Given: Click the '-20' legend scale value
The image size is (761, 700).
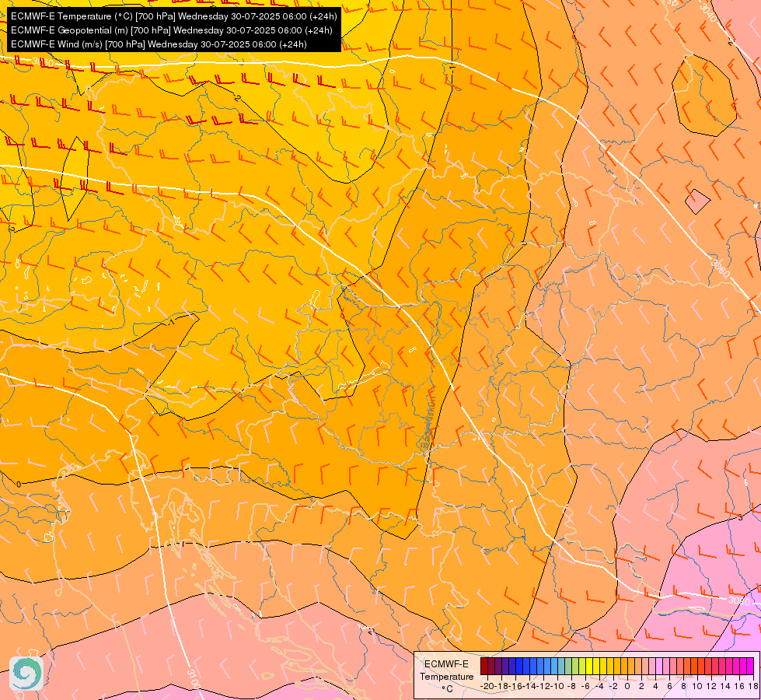Looking at the screenshot, I should click(x=487, y=687).
